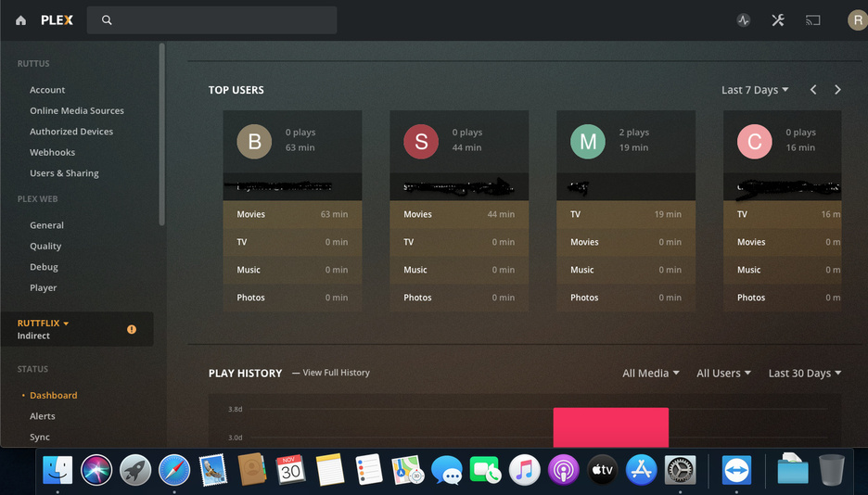Screen dimensions: 868x495
Task: Open Authorized Devices
Action: click(x=71, y=132)
